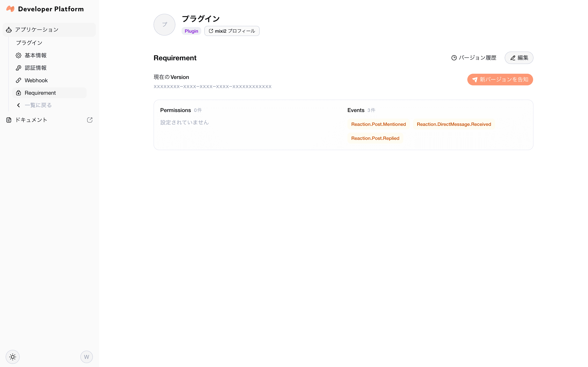Click the 3件 events count
Image resolution: width=588 pixels, height=367 pixels.
coord(371,110)
